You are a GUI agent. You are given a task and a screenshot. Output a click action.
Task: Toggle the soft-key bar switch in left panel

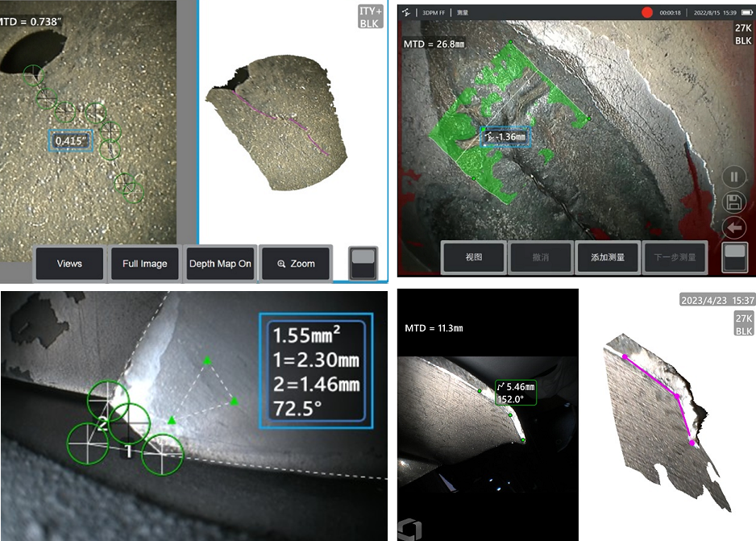click(362, 262)
